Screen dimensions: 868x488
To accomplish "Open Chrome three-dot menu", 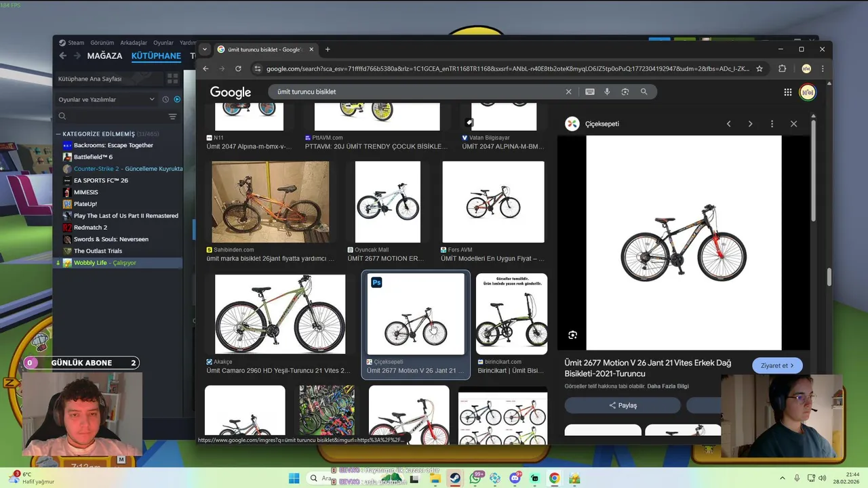I will (823, 68).
